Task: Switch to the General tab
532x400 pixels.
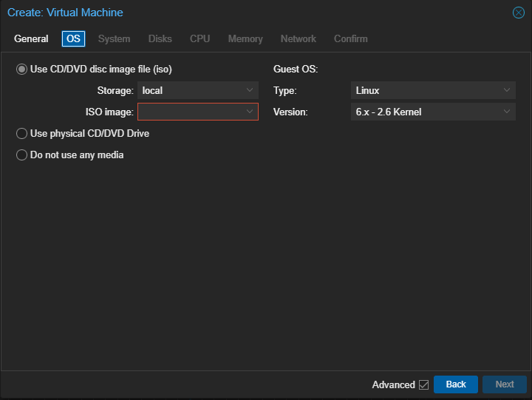Action: click(31, 38)
